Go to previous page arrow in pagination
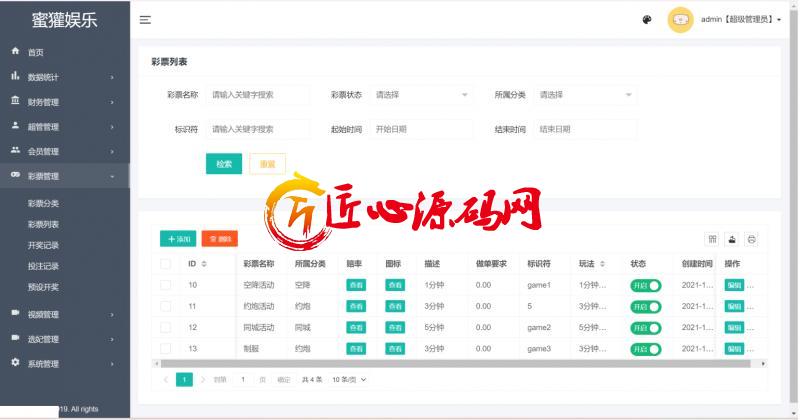The width and height of the screenshot is (800, 420). [x=165, y=380]
